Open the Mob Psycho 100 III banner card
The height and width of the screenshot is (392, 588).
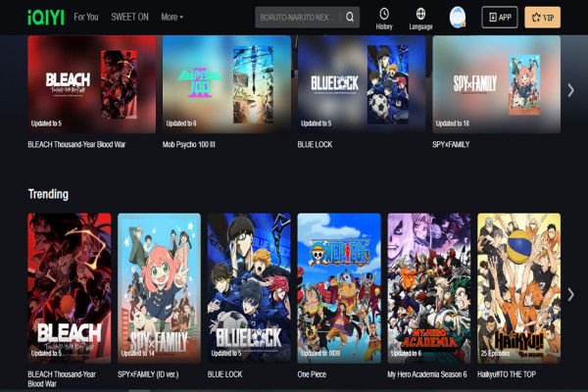click(x=226, y=84)
